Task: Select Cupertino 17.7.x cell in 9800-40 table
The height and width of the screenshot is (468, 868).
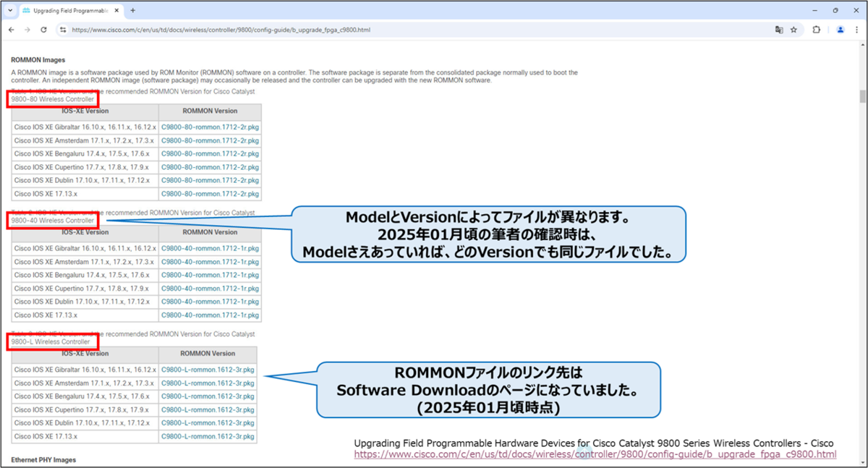Action: (85, 289)
